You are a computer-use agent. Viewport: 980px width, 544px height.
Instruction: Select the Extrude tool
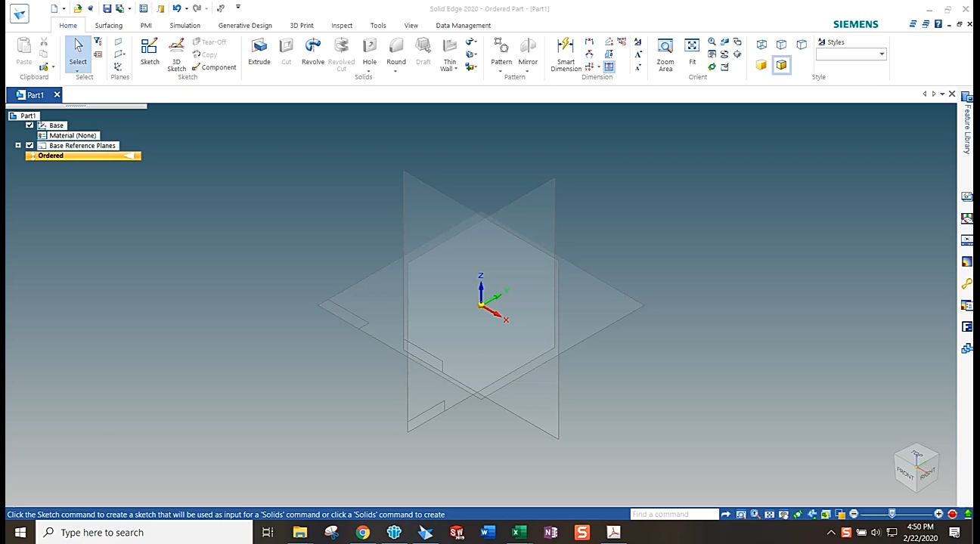[259, 53]
